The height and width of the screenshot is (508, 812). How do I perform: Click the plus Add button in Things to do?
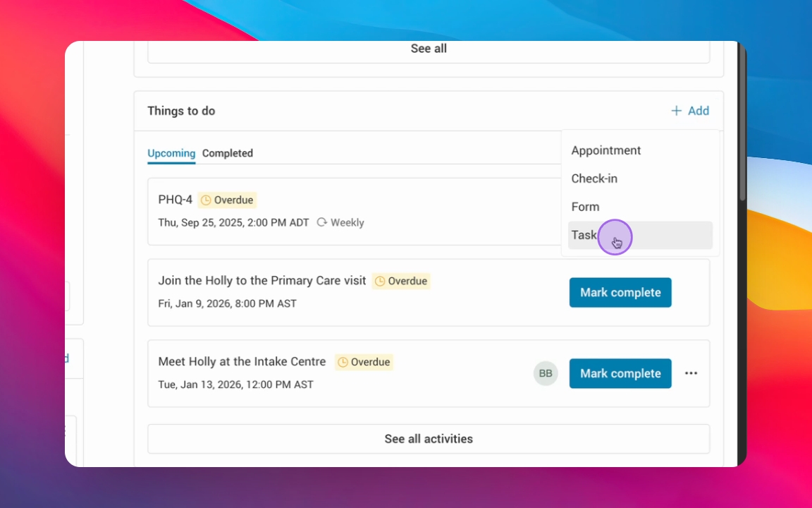point(690,111)
